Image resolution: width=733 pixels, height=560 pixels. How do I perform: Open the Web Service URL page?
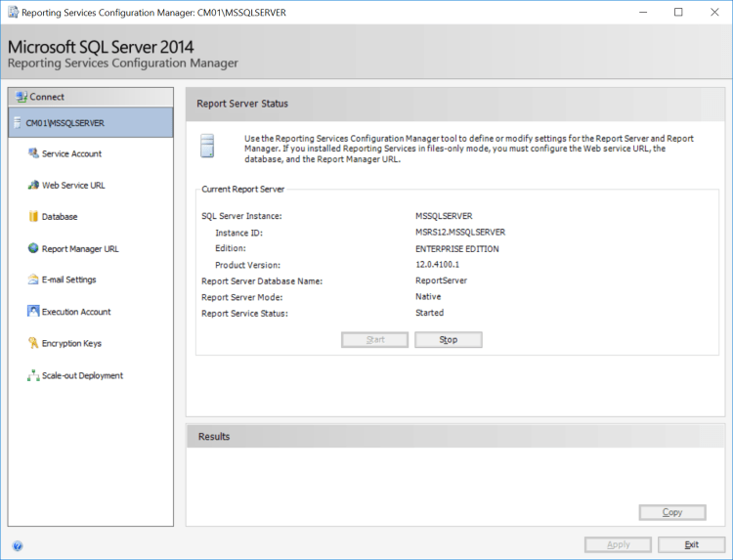(x=73, y=185)
